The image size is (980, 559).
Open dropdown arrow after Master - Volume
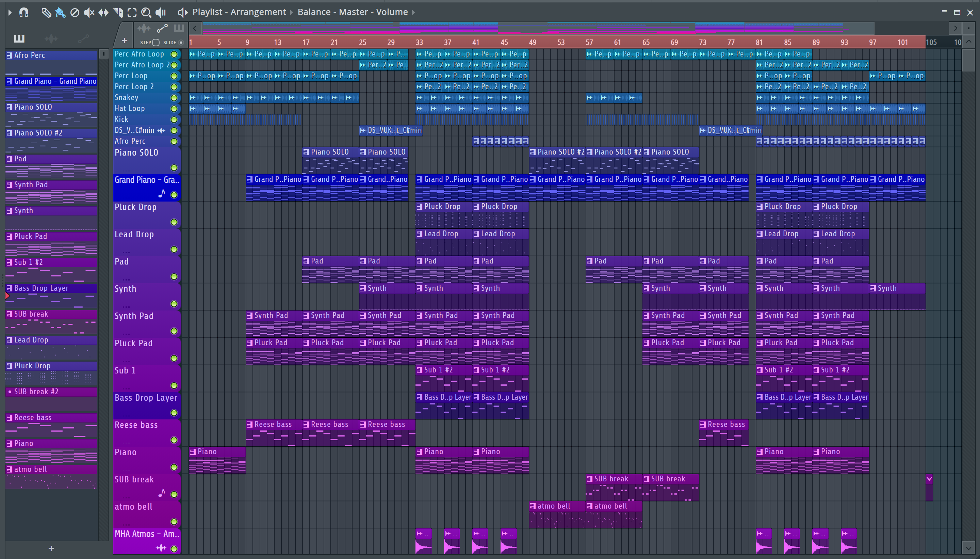[x=414, y=12]
